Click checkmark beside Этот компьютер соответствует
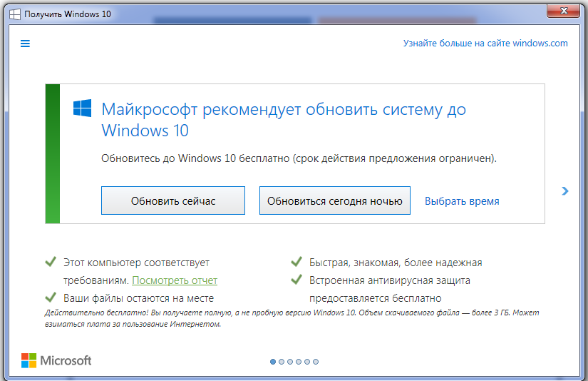 (x=51, y=261)
